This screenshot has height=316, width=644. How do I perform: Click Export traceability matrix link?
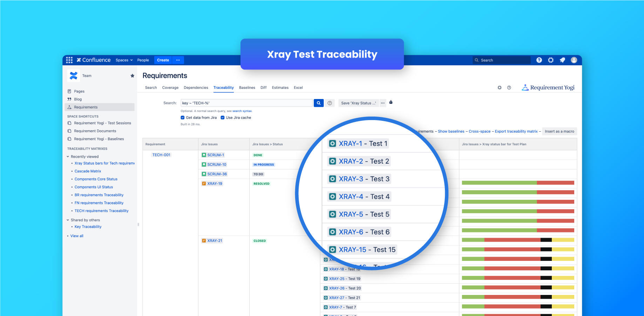[x=516, y=131]
